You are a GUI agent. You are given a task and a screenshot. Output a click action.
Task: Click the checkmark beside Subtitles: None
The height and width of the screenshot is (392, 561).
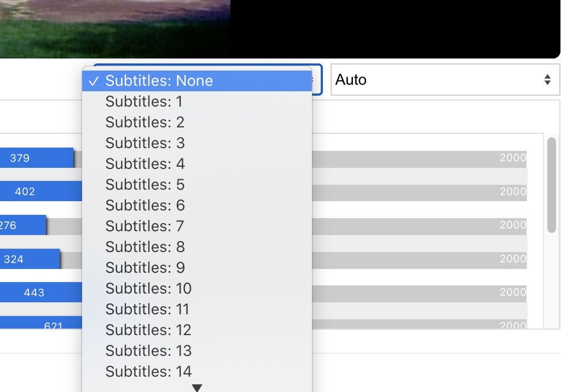(94, 80)
